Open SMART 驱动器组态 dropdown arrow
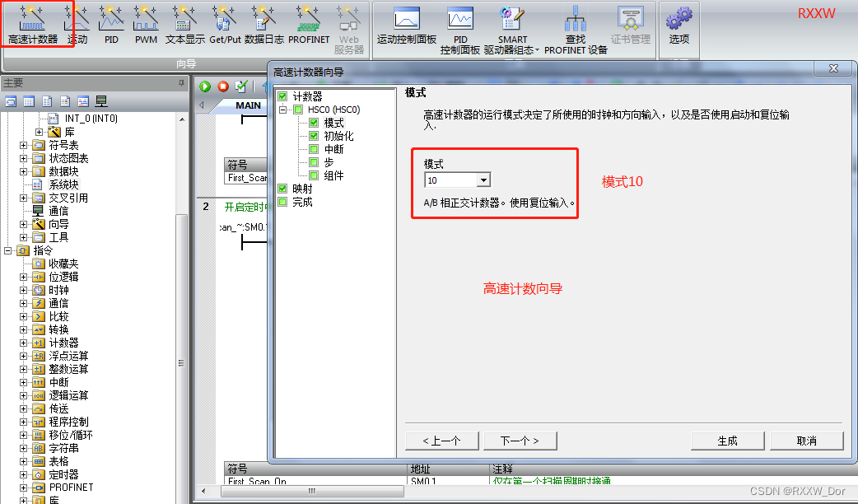The image size is (858, 504). (537, 50)
